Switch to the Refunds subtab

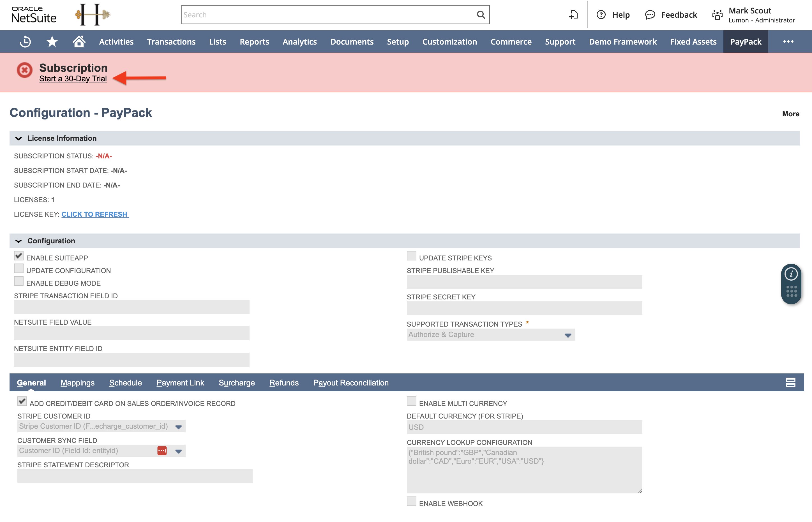pyautogui.click(x=284, y=383)
